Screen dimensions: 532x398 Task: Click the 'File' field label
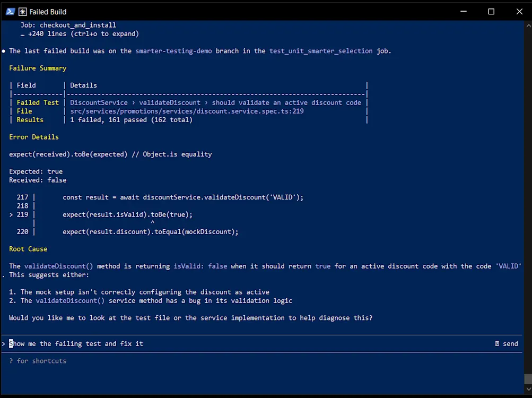24,111
